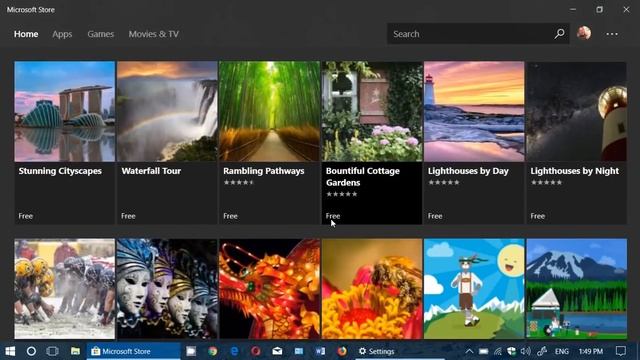640x360 pixels.
Task: Click the Waterfall Tour title
Action: pos(151,171)
